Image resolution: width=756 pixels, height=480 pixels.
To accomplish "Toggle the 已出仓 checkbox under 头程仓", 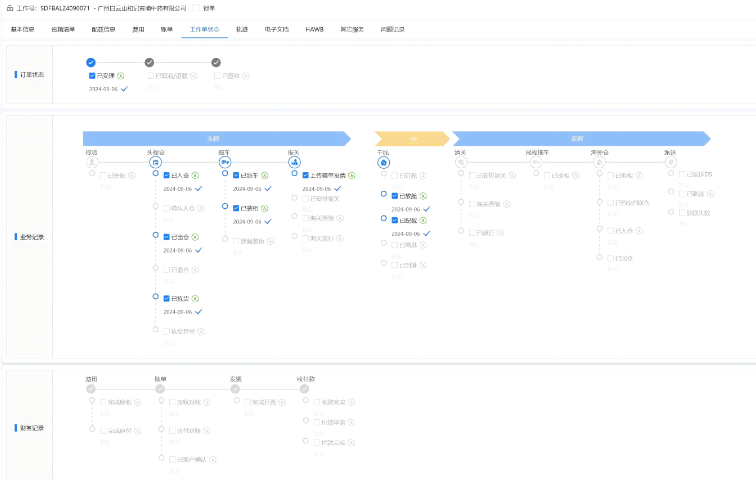I will pyautogui.click(x=167, y=237).
